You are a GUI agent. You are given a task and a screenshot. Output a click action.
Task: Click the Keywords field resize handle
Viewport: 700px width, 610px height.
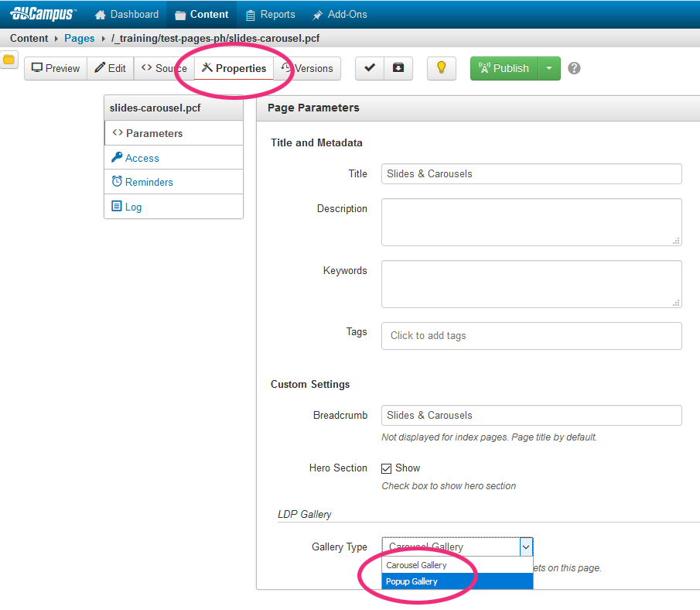[x=676, y=303]
